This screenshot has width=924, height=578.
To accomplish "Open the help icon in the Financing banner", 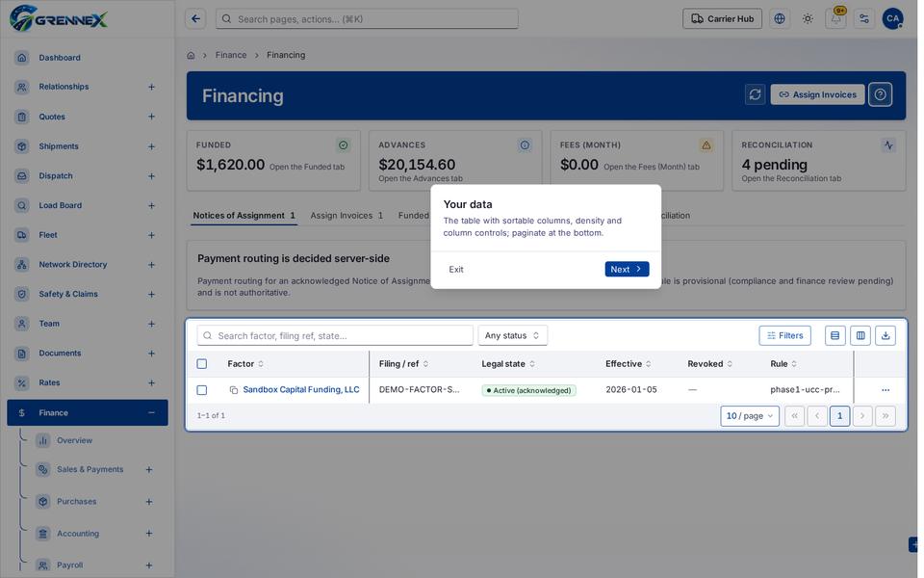I will pyautogui.click(x=880, y=94).
